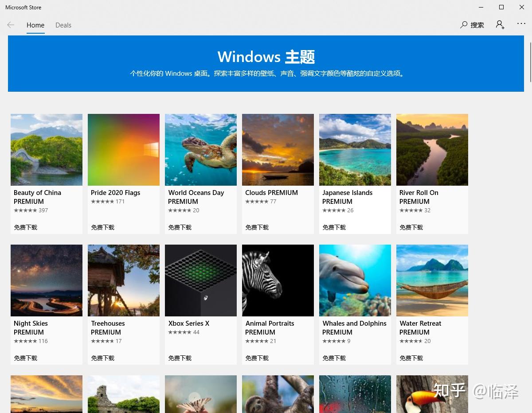Switch to the Deals tab
The height and width of the screenshot is (413, 532).
click(63, 25)
